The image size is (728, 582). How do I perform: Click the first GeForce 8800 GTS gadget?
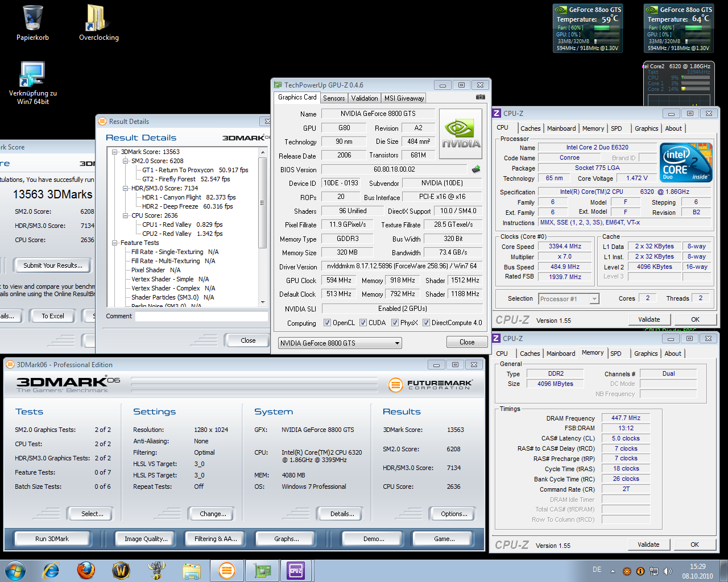tap(588, 28)
